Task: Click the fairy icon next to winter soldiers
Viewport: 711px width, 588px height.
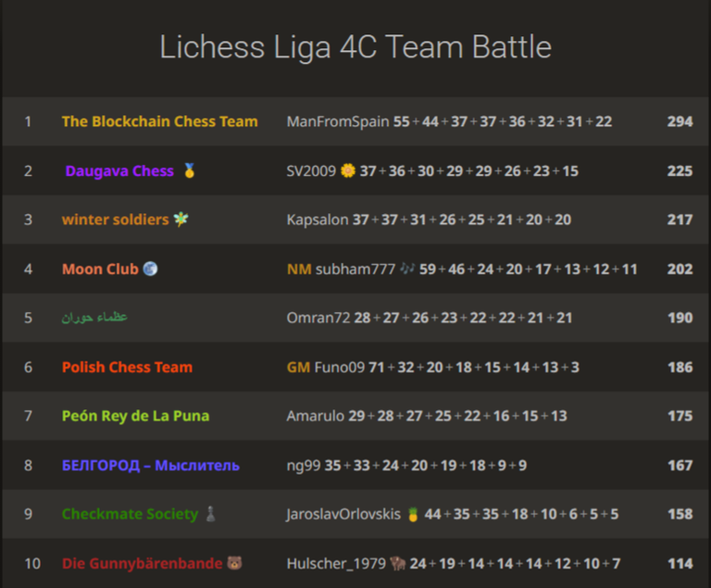Action: tap(181, 219)
